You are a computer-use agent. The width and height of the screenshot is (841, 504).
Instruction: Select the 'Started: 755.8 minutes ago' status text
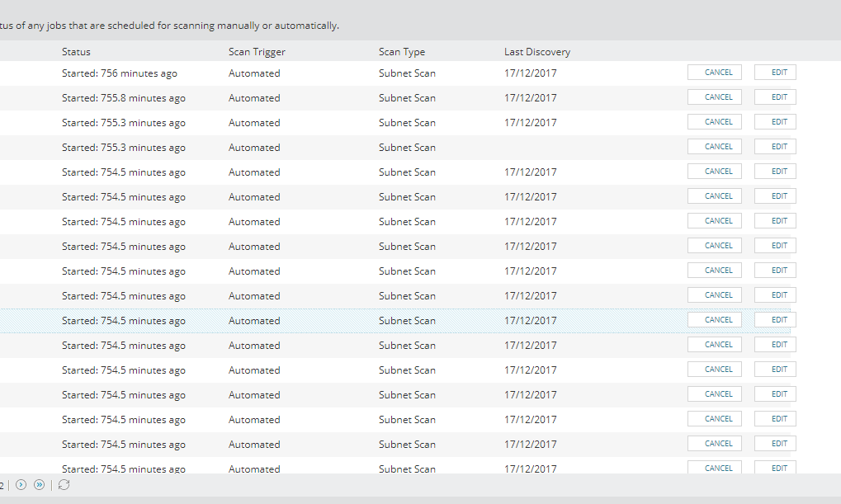(123, 98)
